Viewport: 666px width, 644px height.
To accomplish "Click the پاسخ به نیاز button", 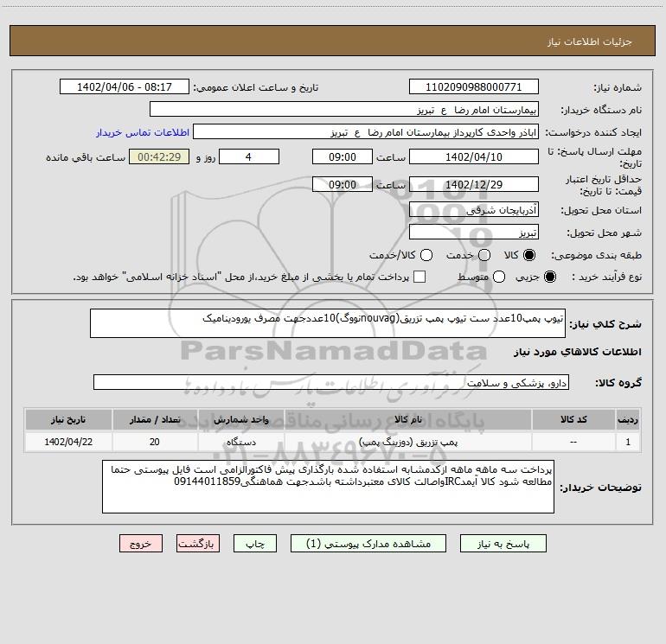I will coord(503,544).
